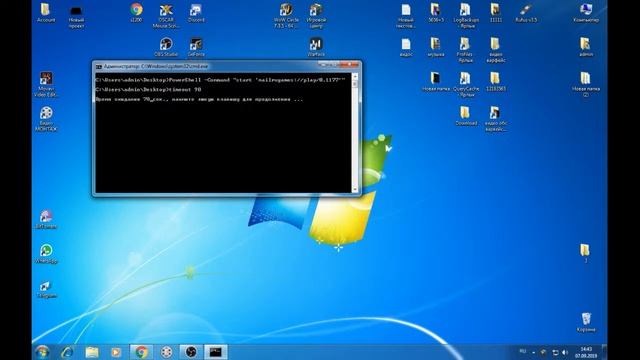
Task: Launch the Discord desktop shortcut
Action: 196,13
